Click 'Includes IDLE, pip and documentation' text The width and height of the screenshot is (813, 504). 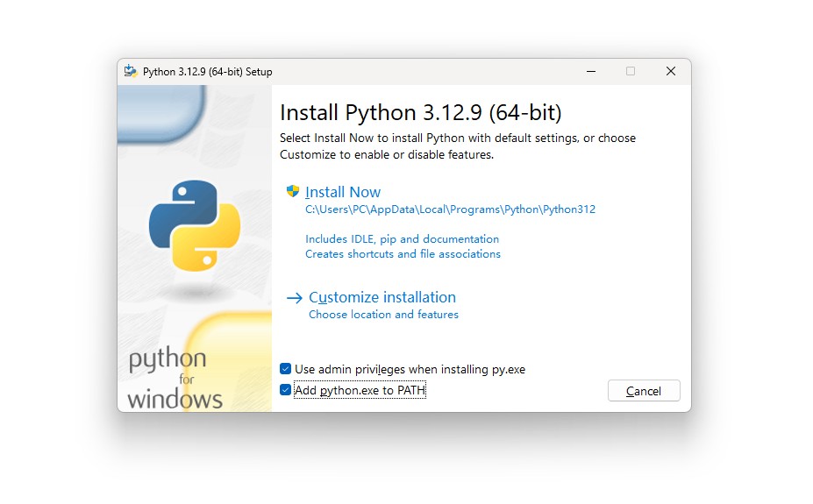tap(402, 238)
